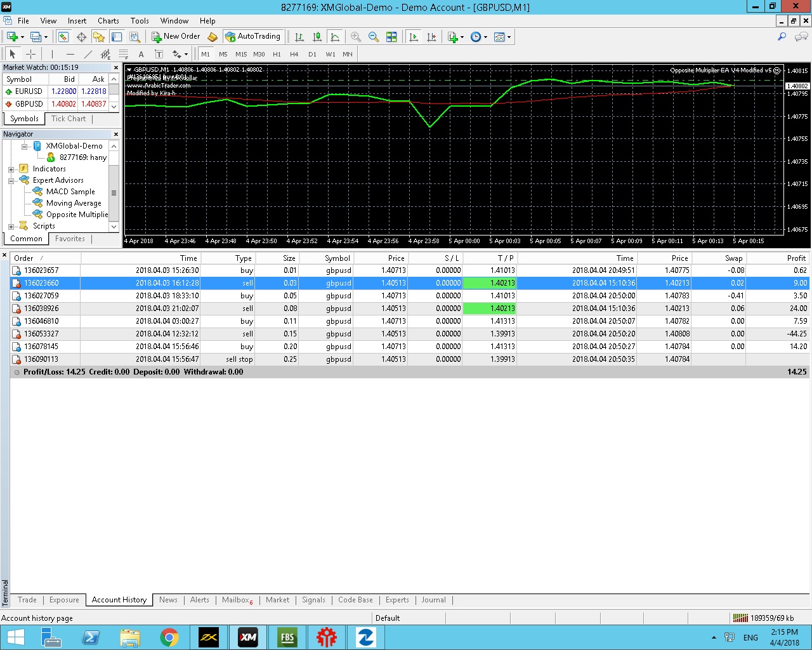Toggle the chart shift button
The width and height of the screenshot is (812, 650).
pos(431,37)
